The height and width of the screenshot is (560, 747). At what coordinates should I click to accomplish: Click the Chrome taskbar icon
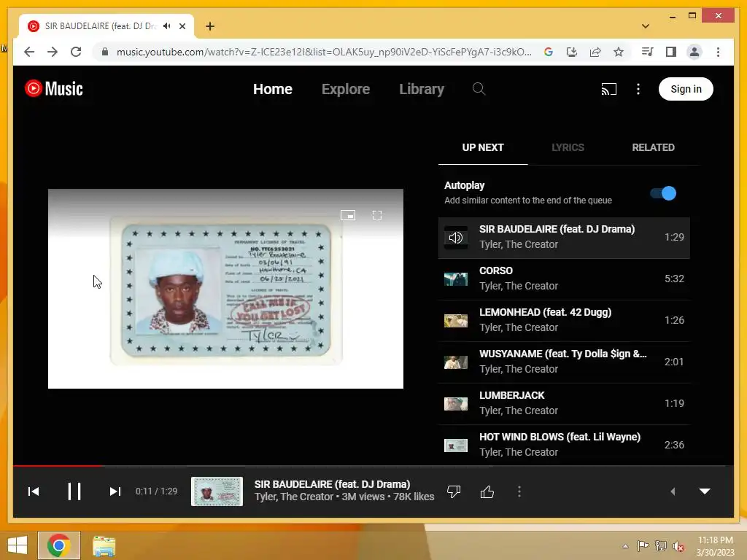[x=59, y=545]
